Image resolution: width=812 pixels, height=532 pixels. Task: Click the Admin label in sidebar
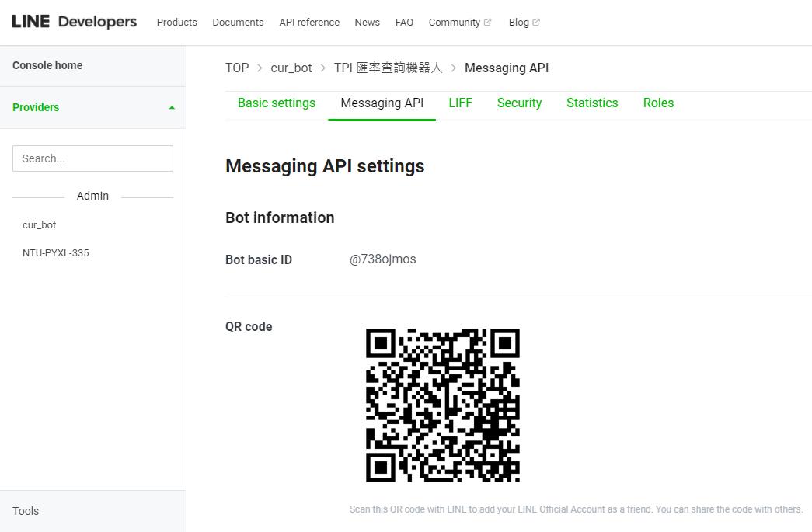pyautogui.click(x=92, y=196)
